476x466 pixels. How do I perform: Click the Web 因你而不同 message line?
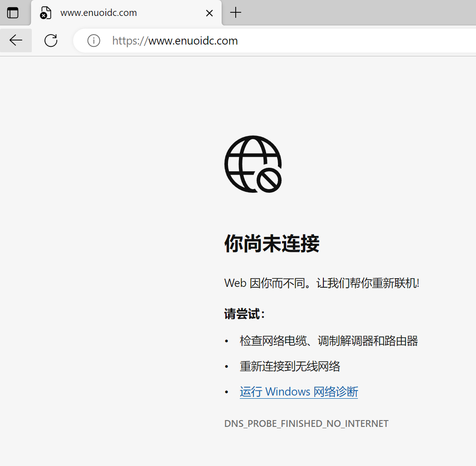(x=321, y=283)
